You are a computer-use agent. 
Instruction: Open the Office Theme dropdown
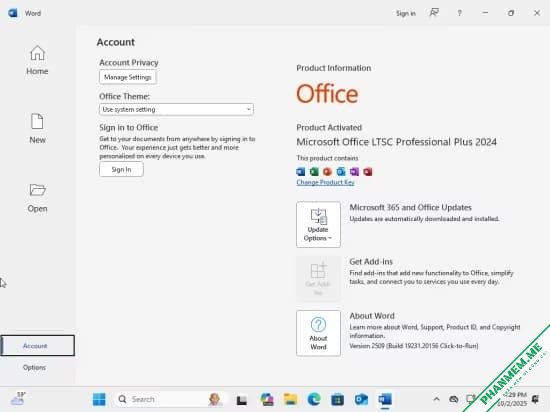pos(176,109)
